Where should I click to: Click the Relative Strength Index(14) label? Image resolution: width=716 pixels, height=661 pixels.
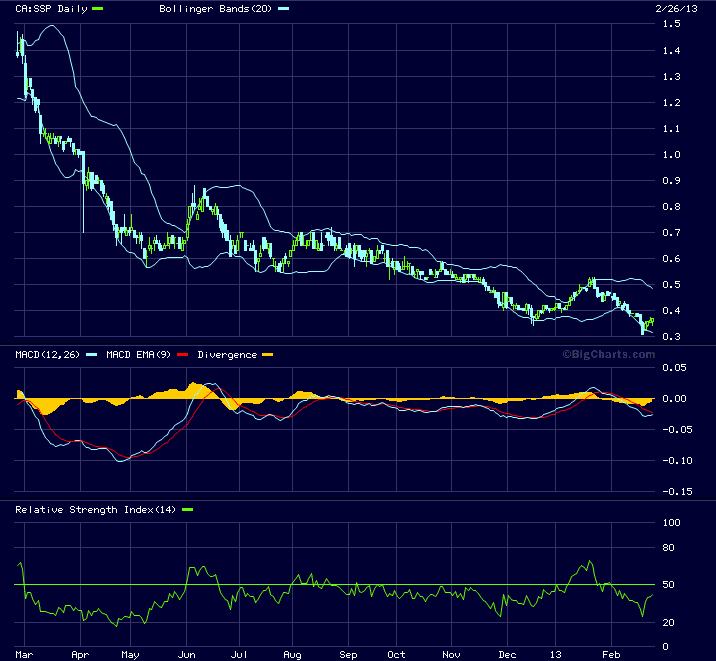click(x=95, y=509)
